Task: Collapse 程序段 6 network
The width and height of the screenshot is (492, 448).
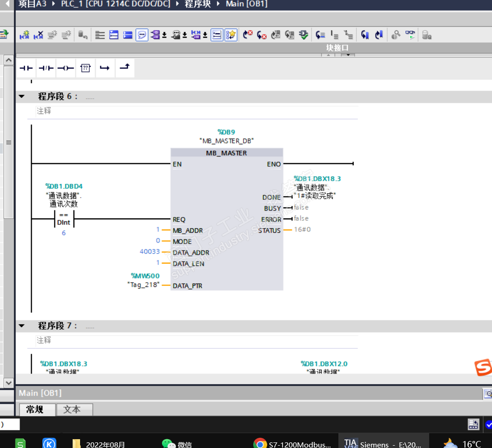Action: (x=22, y=96)
